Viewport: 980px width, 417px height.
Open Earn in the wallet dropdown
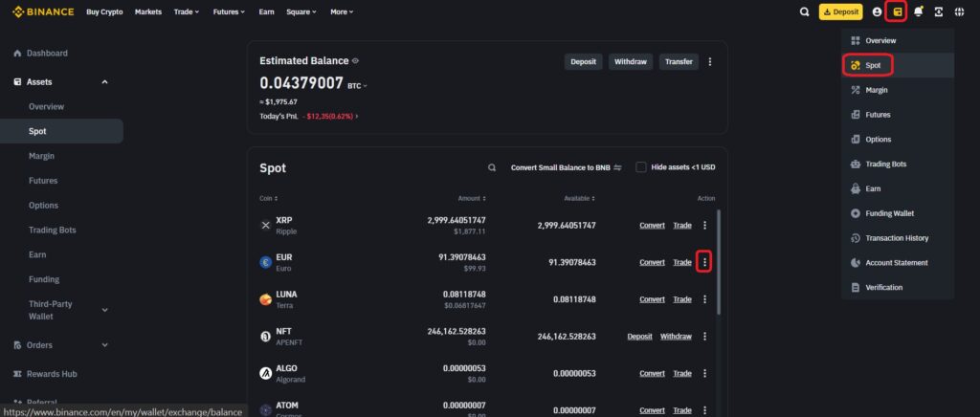tap(898, 188)
